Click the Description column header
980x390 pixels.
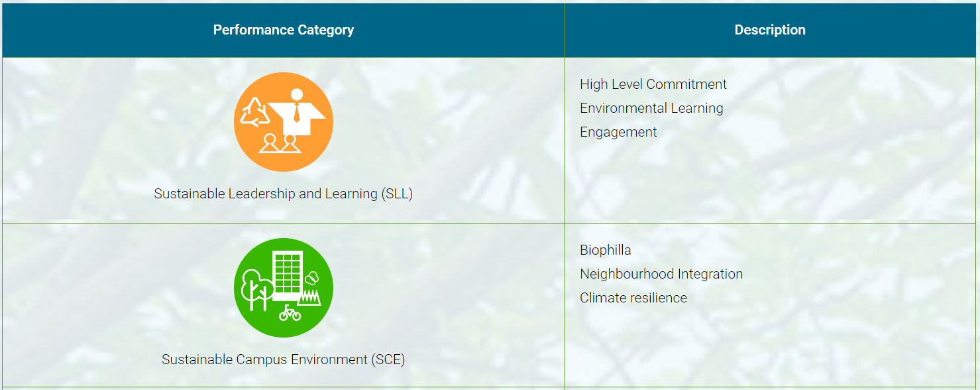(770, 30)
